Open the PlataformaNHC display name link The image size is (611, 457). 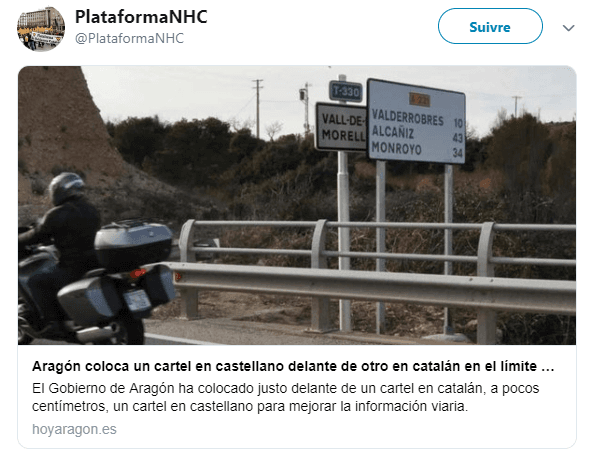141,17
